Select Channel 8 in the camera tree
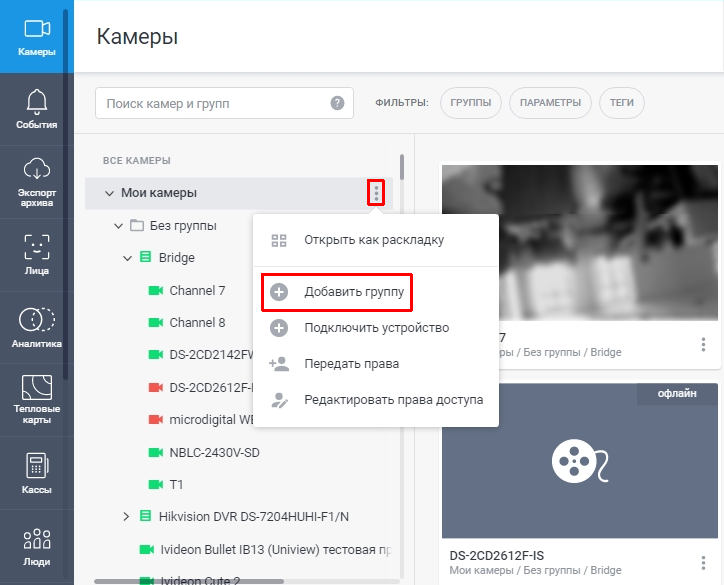 point(197,322)
